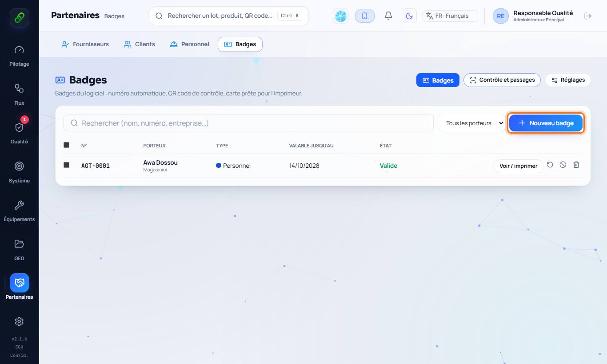Open the Pilotage dashboard section
Screen dimensions: 607x364
click(x=19, y=56)
